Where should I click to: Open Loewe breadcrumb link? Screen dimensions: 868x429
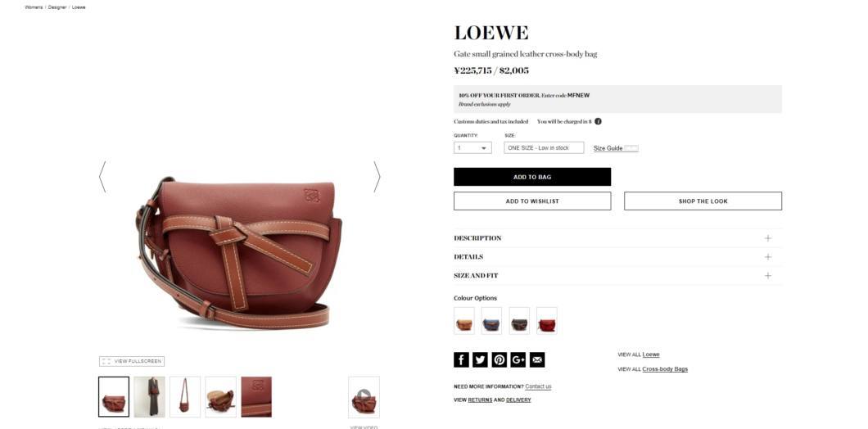pos(79,7)
